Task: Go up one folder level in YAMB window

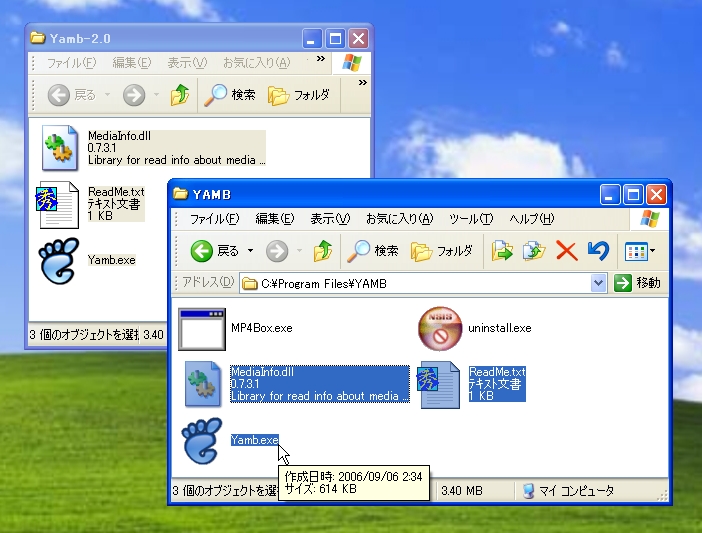Action: tap(322, 251)
